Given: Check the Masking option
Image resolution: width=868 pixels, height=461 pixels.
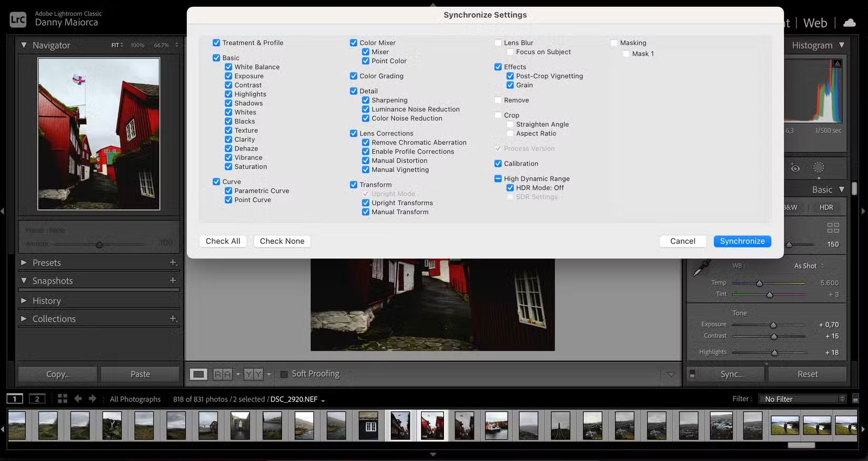Looking at the screenshot, I should point(614,43).
